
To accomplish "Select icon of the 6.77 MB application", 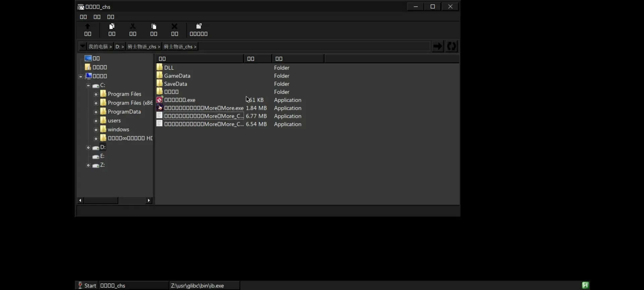I will click(x=159, y=115).
